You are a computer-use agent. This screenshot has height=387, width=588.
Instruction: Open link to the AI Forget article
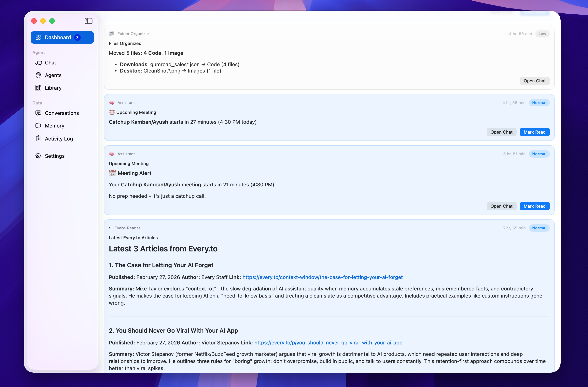click(x=322, y=277)
